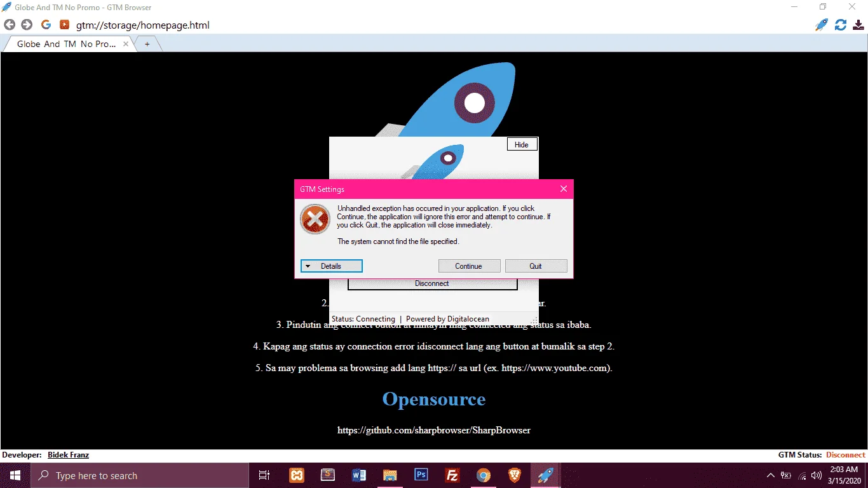Open Task View on the taskbar

[264, 475]
